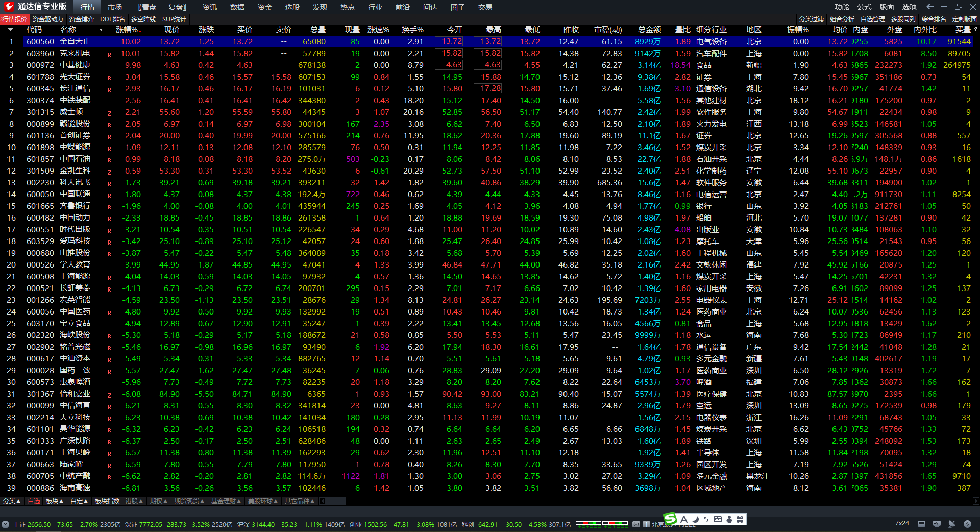Image resolution: width=980 pixels, height=532 pixels.
Task: Open the Sogou soft keyboard icon
Action: pyautogui.click(x=718, y=519)
